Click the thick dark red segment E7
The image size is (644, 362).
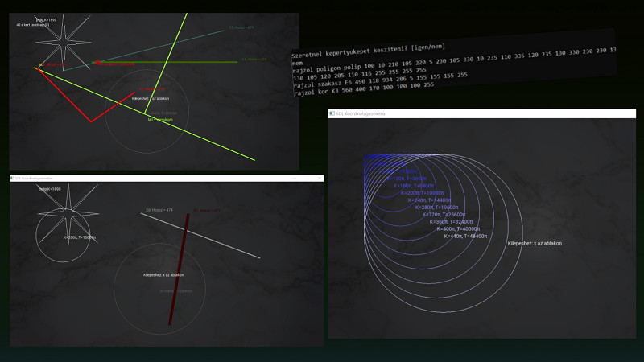179,267
